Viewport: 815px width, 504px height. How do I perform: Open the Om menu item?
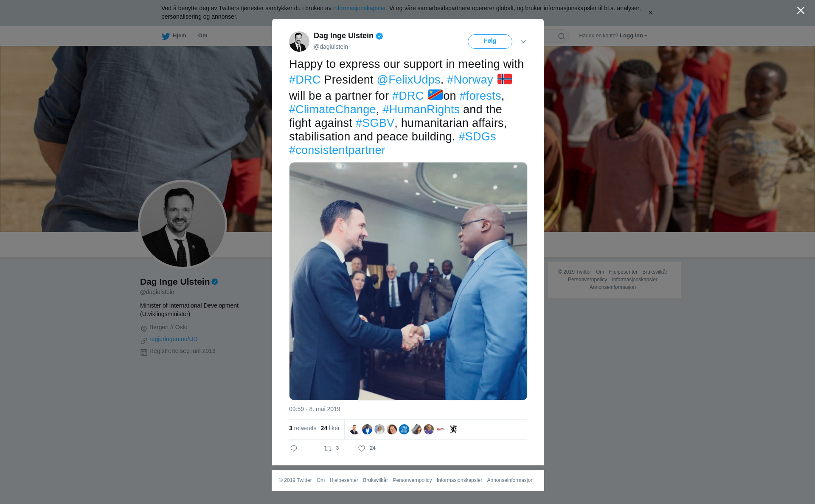[x=203, y=36]
